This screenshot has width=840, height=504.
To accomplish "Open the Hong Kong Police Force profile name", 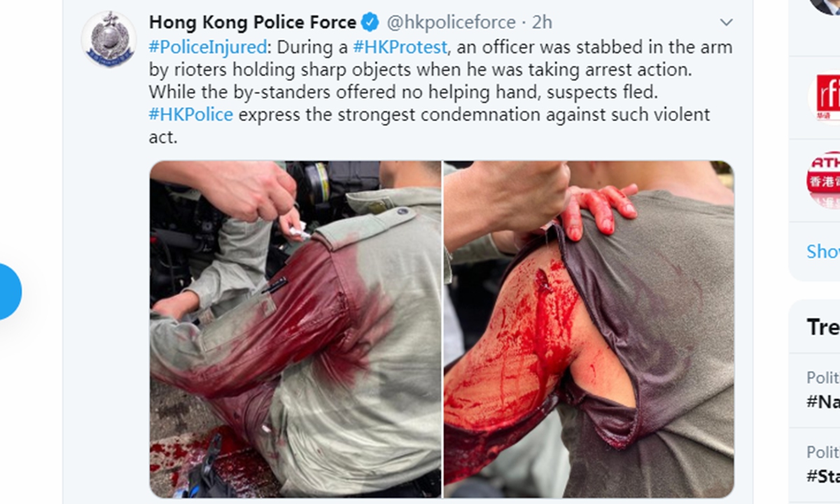I will pyautogui.click(x=253, y=22).
